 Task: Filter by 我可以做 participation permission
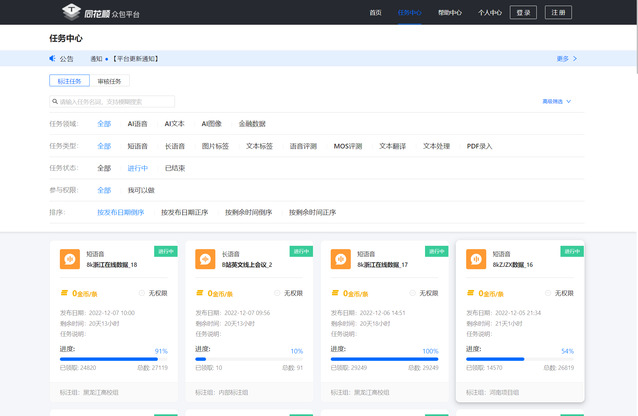pyautogui.click(x=141, y=190)
